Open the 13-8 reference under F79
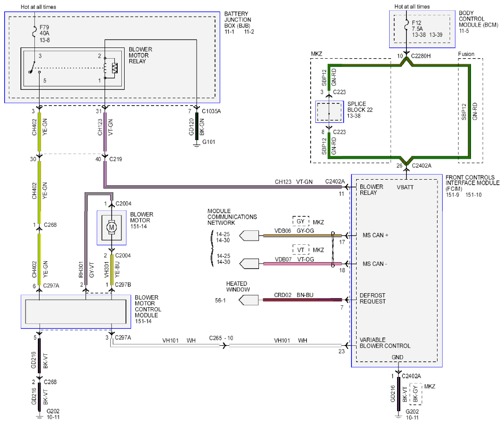The image size is (504, 424). [45, 40]
